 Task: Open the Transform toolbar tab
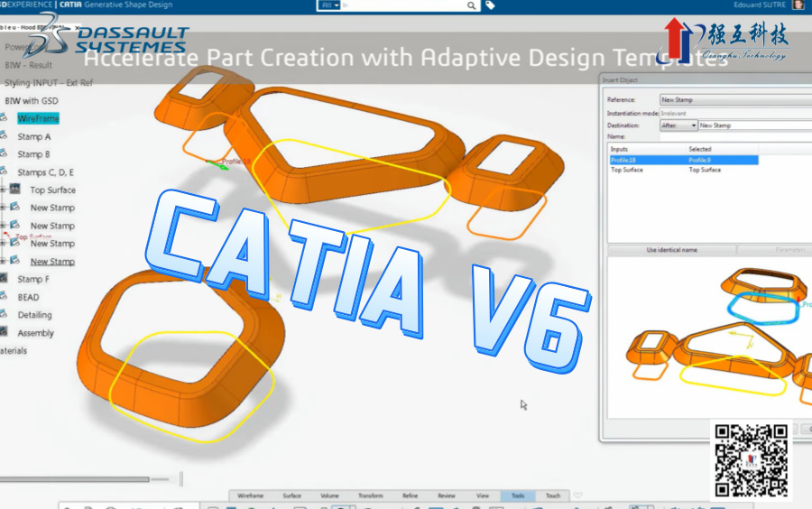point(370,495)
